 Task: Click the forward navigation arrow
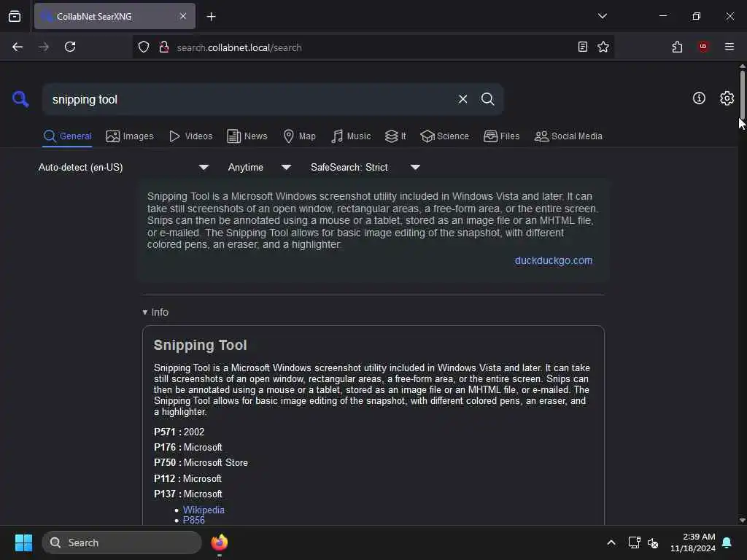[44, 47]
